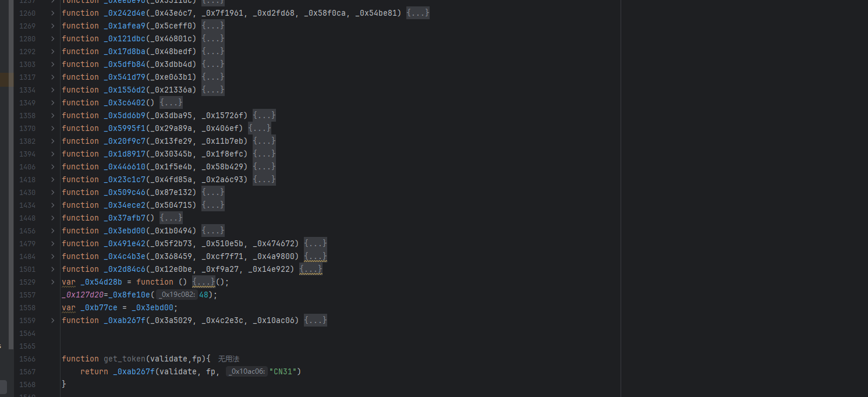The width and height of the screenshot is (868, 397).
Task: Click folded {...} body of _0x4c4b3e
Action: coord(316,256)
